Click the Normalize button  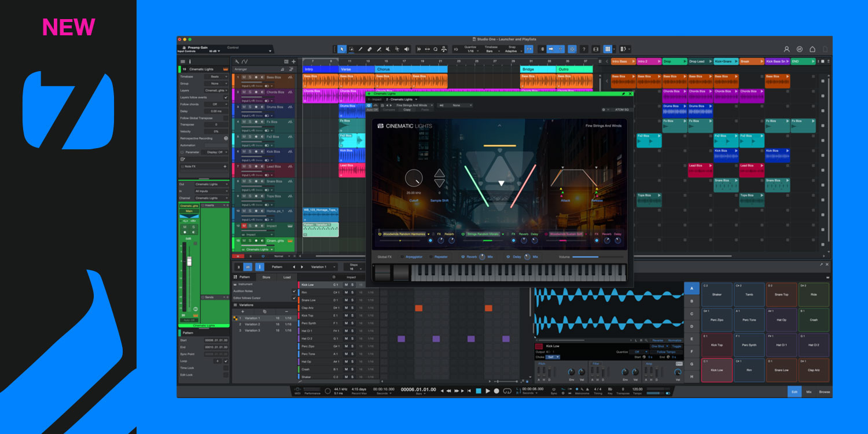click(x=675, y=340)
